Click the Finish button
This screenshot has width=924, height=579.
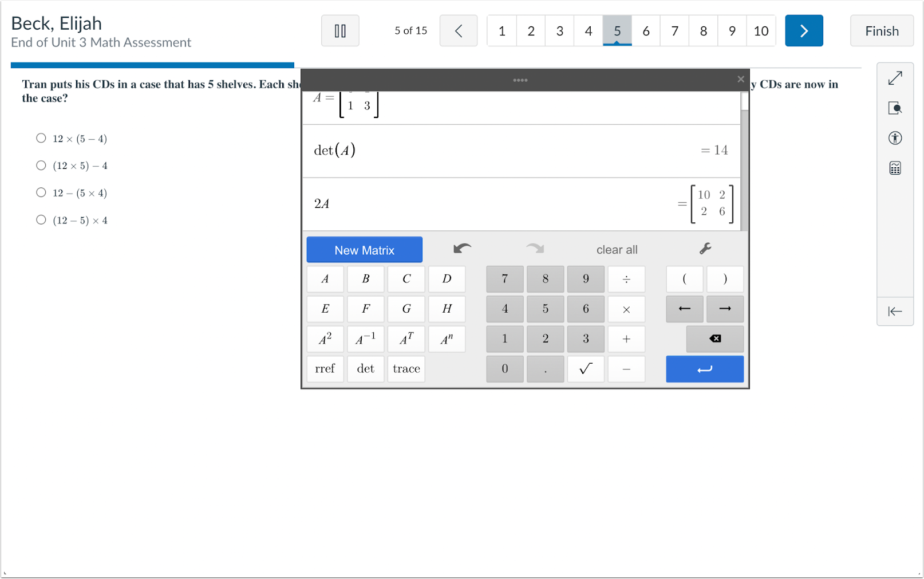(x=882, y=31)
